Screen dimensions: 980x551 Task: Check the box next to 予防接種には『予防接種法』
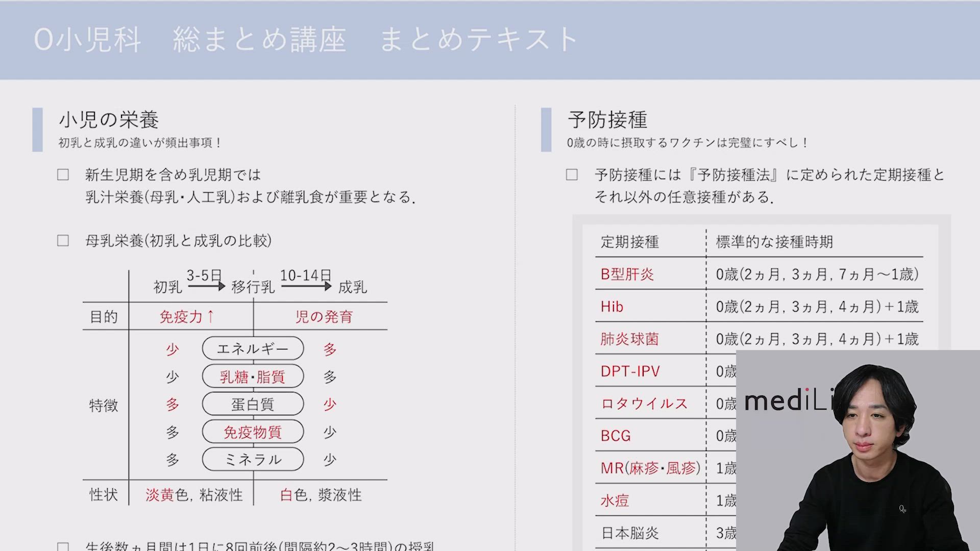coord(572,175)
